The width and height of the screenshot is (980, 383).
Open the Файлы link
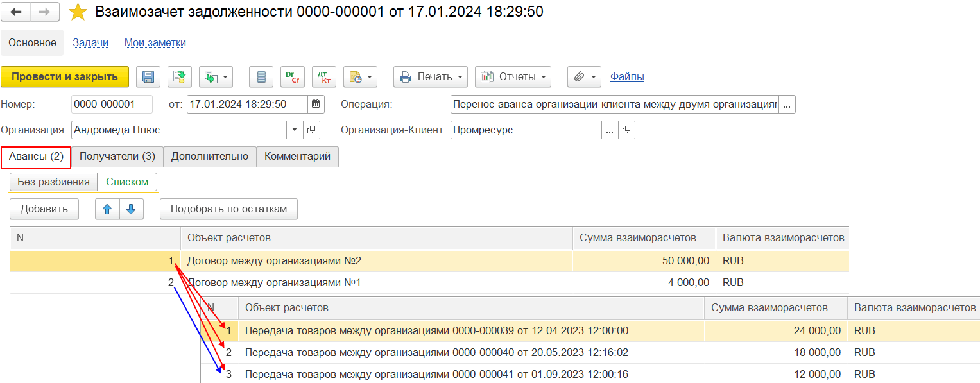(x=627, y=77)
